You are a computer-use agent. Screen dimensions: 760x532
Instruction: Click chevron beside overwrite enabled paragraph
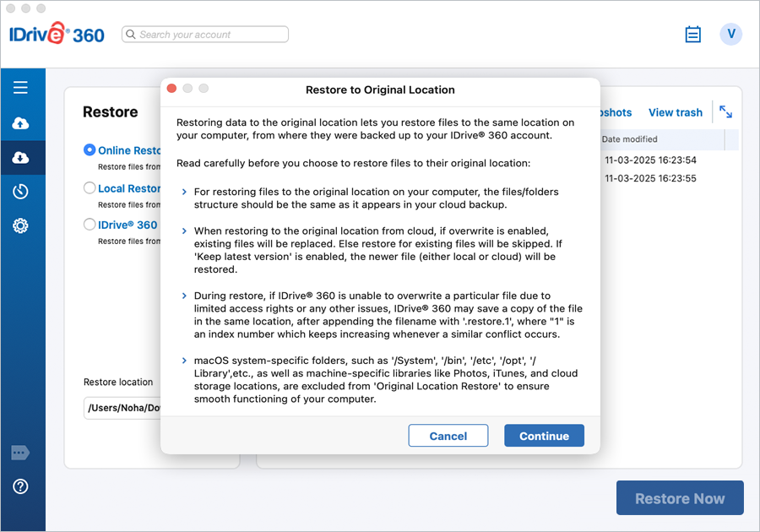pos(184,231)
